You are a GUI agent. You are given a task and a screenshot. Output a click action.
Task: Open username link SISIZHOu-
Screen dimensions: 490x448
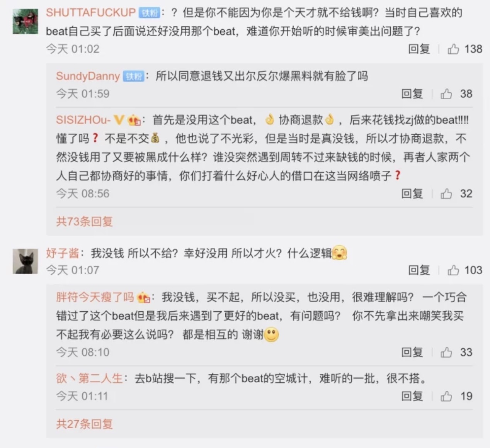coord(83,120)
